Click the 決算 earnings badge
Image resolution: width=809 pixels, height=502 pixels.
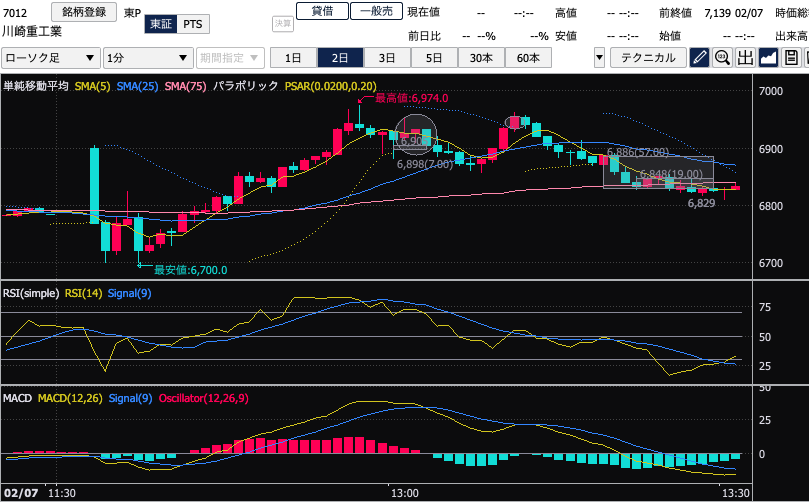(x=283, y=22)
